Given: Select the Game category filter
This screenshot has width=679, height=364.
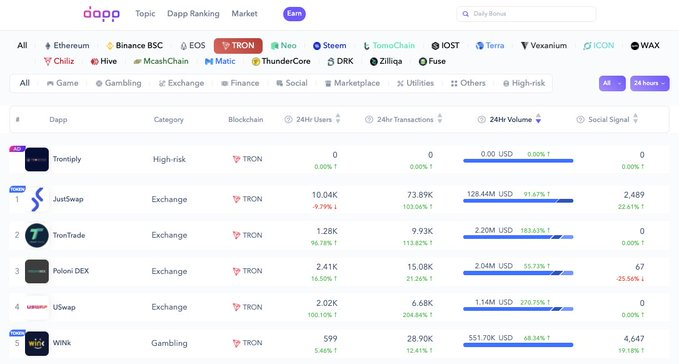Looking at the screenshot, I should [x=62, y=83].
